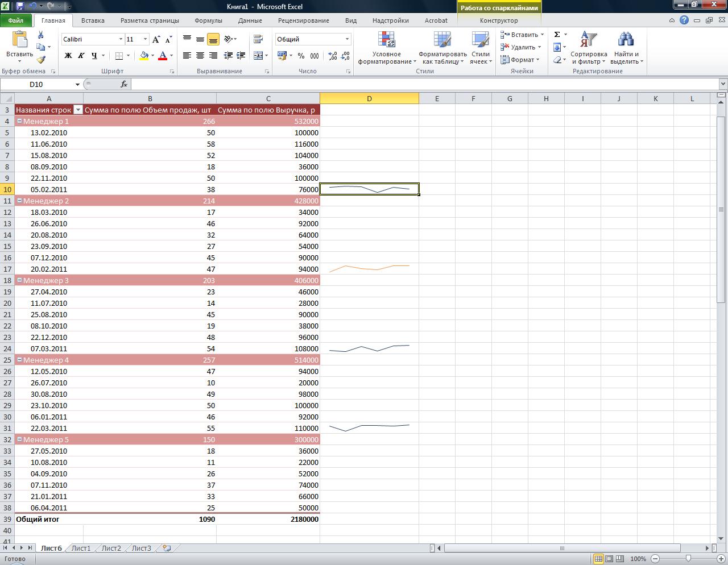Toggle Bold (Ж) formatting
This screenshot has width=728, height=565.
(x=68, y=55)
